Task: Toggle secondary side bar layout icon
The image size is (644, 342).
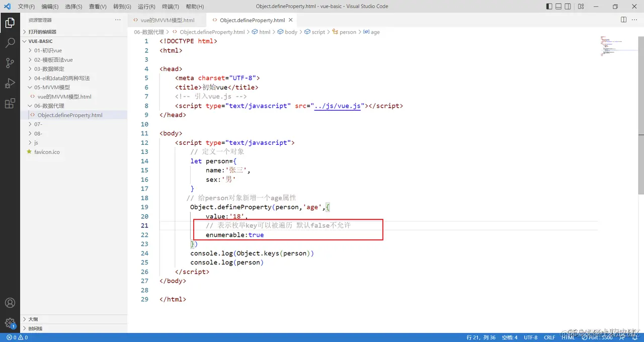Action: pyautogui.click(x=568, y=7)
